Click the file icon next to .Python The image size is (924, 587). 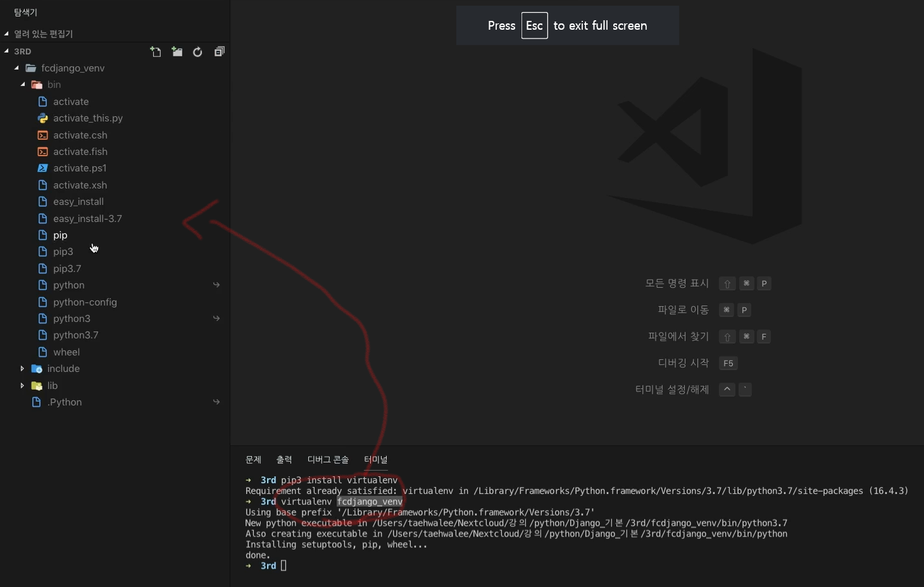click(x=37, y=402)
